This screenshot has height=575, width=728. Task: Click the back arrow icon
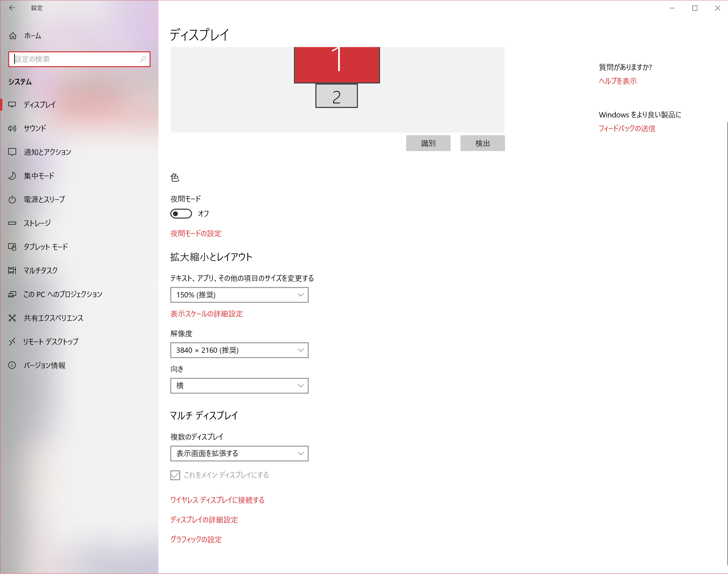point(12,8)
